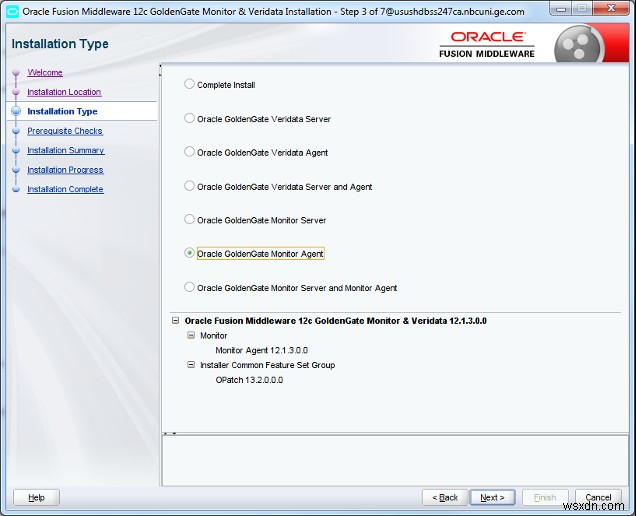Screen dimensions: 636x516
Task: Click the Installation Location step bullet icon
Action: [16, 92]
